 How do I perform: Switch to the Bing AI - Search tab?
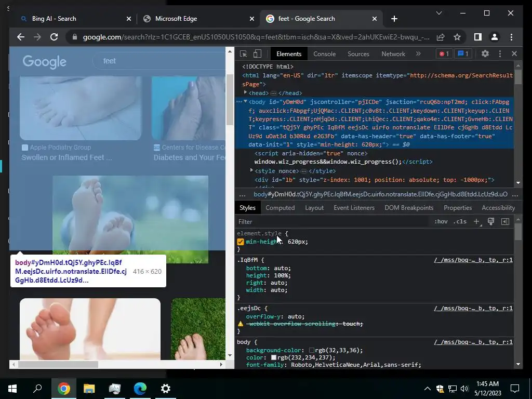54,19
